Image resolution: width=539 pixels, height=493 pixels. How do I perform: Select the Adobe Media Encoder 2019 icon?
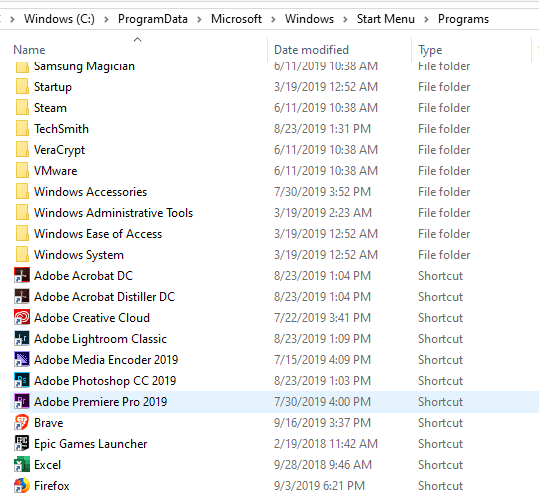pyautogui.click(x=22, y=360)
